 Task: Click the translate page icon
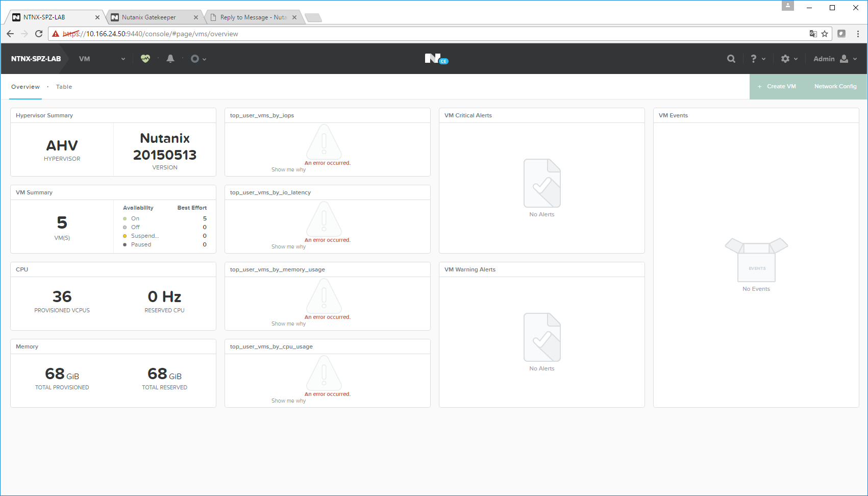tap(813, 34)
